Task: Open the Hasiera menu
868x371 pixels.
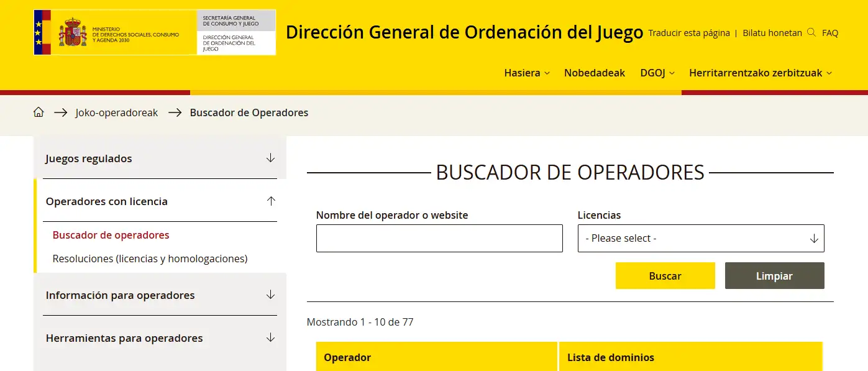Action: (x=527, y=73)
